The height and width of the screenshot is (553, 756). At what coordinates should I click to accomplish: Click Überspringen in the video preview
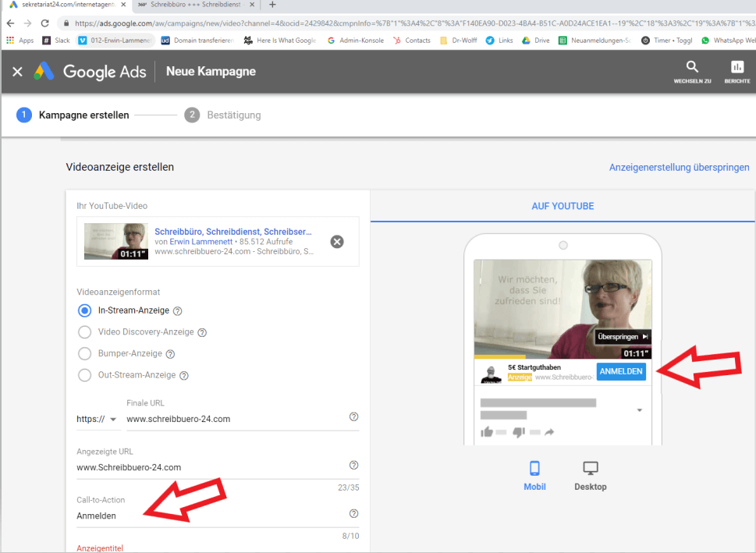click(622, 336)
